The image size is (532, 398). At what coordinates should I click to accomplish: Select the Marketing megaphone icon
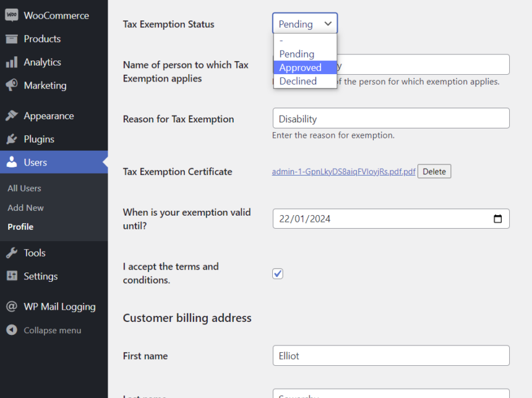(11, 85)
